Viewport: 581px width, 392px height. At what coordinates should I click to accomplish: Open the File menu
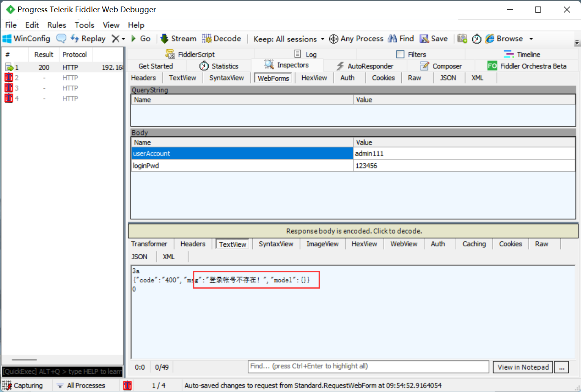pos(11,25)
